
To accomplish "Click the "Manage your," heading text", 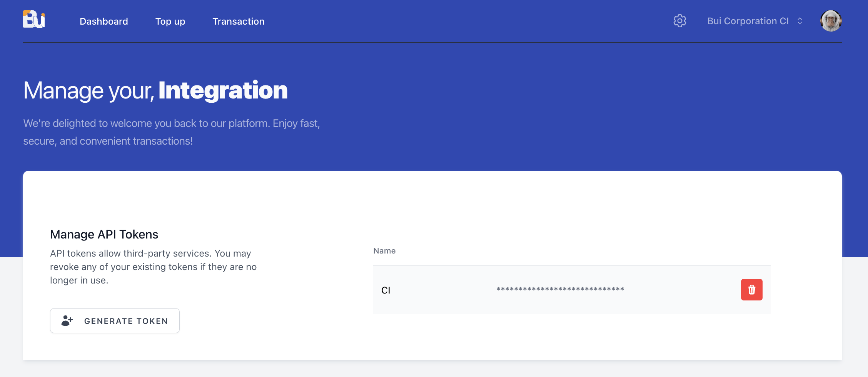I will coord(89,91).
